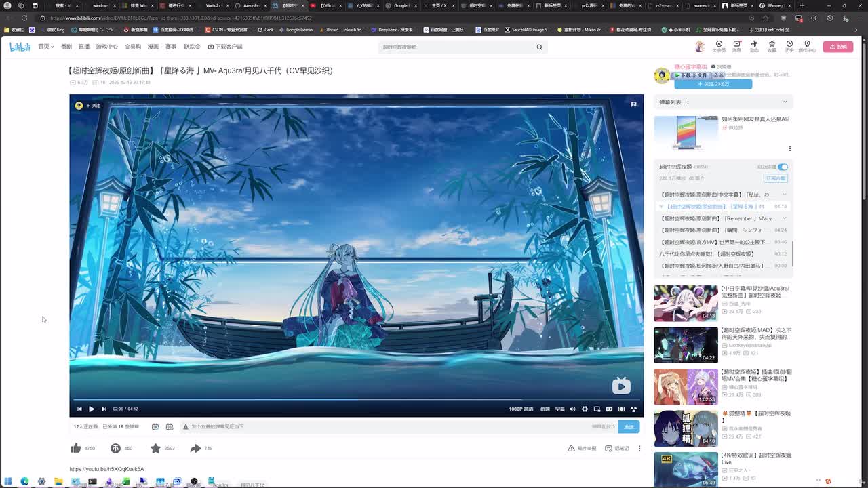Toggle danmaku display switch

[x=155, y=426]
